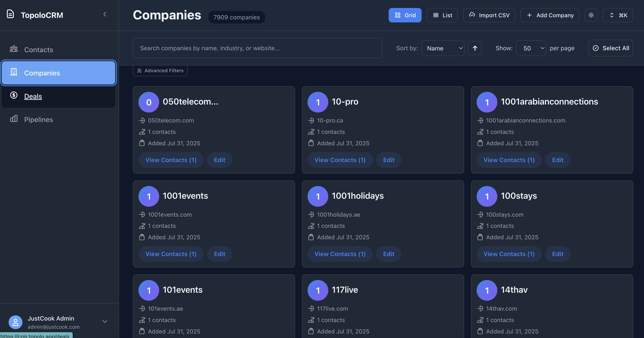Toggle light mode with the sun icon

coord(591,15)
